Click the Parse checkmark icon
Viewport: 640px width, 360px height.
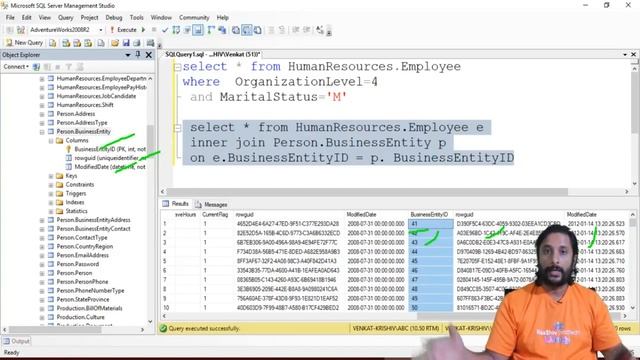tap(165, 30)
